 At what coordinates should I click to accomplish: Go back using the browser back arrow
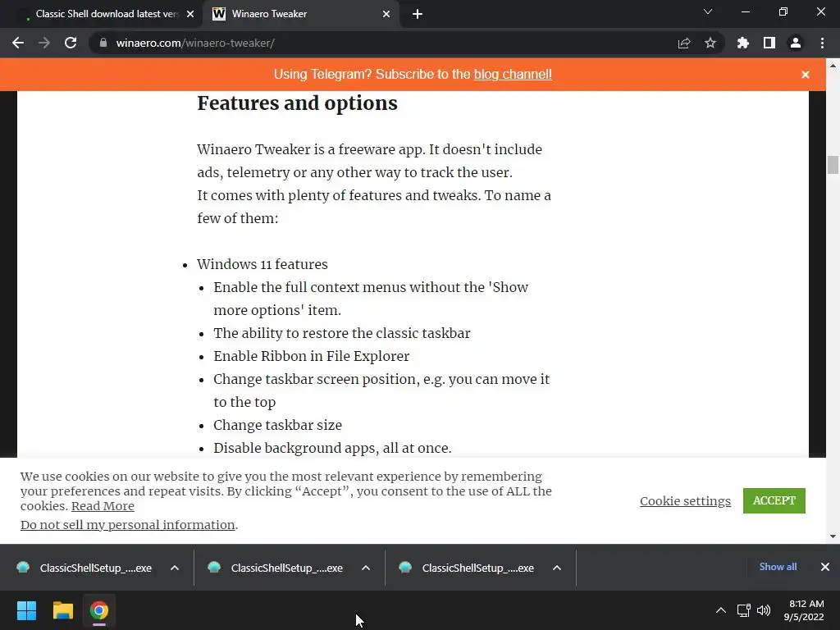coord(18,43)
